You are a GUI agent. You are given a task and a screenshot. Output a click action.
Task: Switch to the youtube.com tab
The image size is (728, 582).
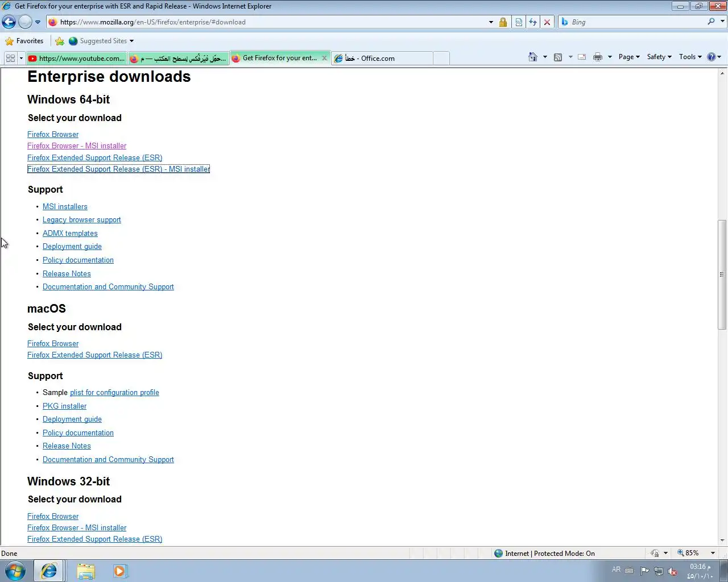[x=76, y=58]
